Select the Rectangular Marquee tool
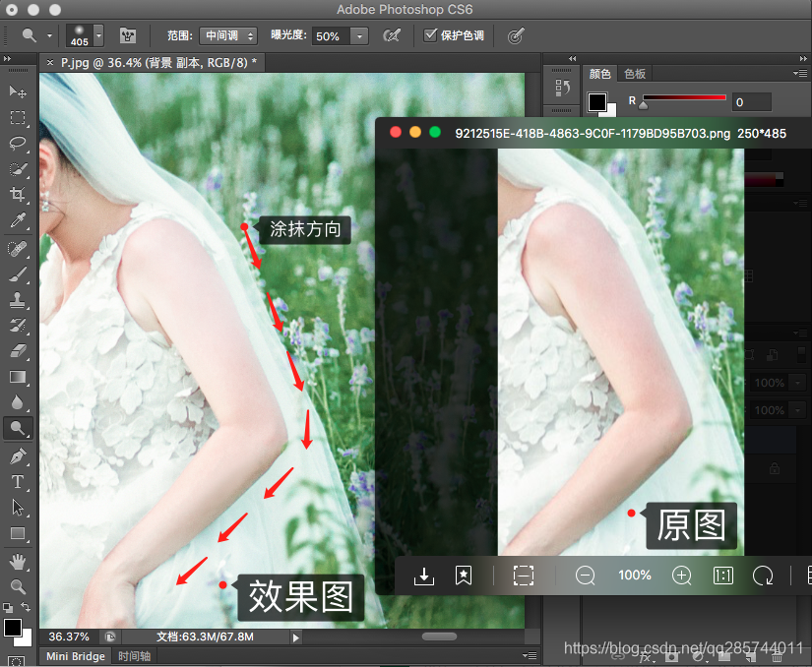 [x=18, y=117]
